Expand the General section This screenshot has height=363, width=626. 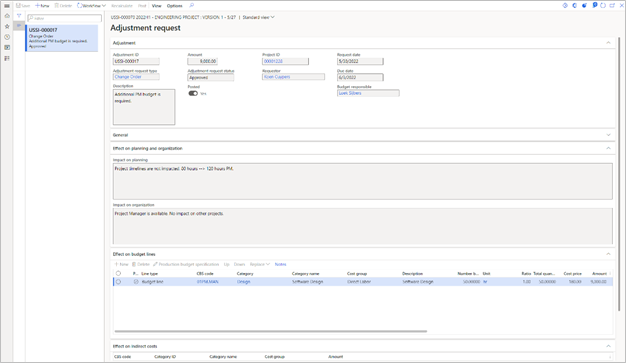tap(608, 135)
